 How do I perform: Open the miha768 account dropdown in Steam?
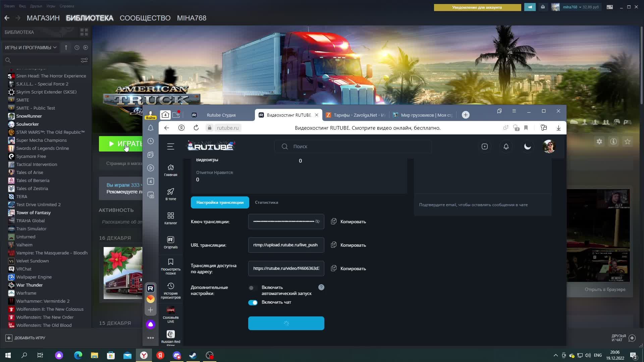click(572, 7)
